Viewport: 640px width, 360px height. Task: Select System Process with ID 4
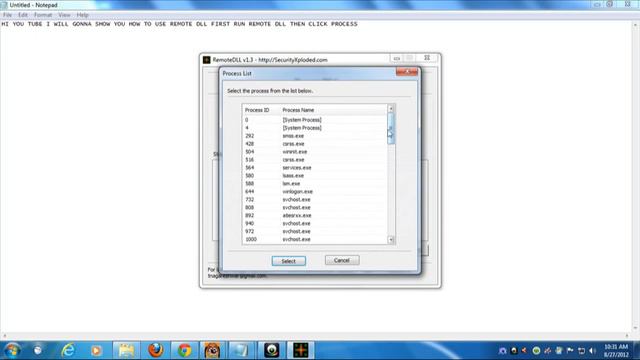(315, 128)
